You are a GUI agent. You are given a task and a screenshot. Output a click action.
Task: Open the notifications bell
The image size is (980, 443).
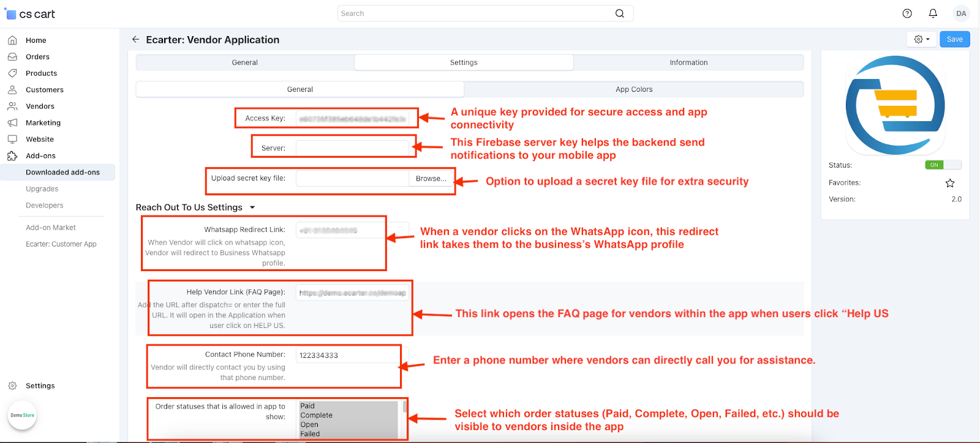coord(933,13)
